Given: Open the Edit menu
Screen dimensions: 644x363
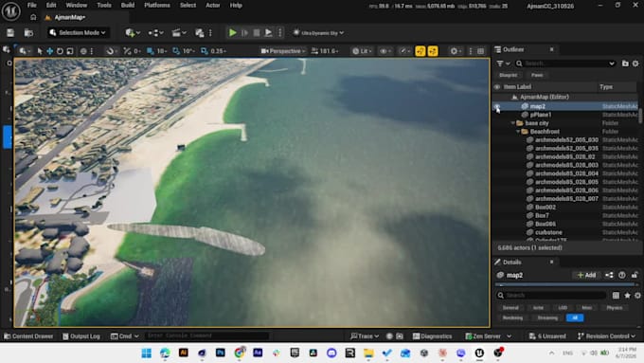Looking at the screenshot, I should point(51,6).
